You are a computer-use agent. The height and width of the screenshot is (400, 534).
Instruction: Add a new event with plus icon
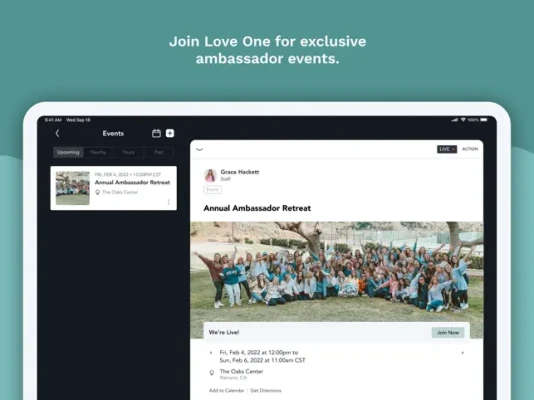(x=170, y=133)
